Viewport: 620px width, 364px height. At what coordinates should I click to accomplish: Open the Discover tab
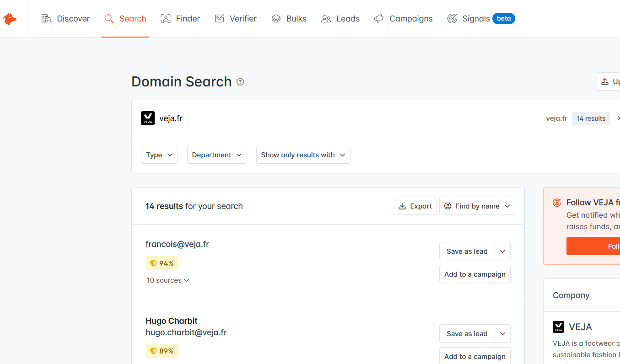pos(65,19)
